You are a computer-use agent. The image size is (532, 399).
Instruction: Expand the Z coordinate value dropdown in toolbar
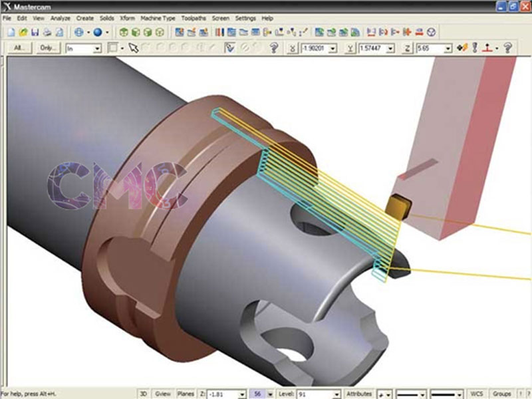point(448,49)
